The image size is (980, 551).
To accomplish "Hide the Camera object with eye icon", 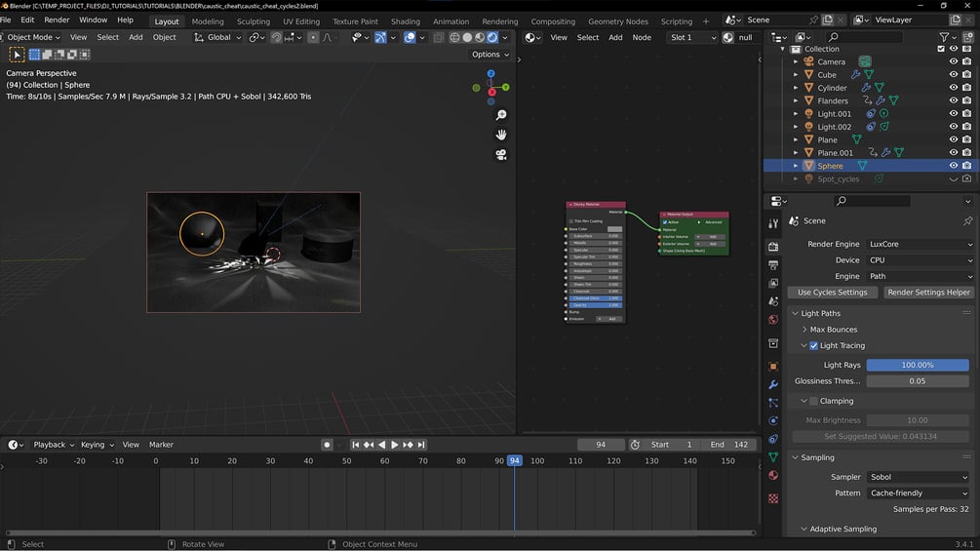I will (953, 61).
